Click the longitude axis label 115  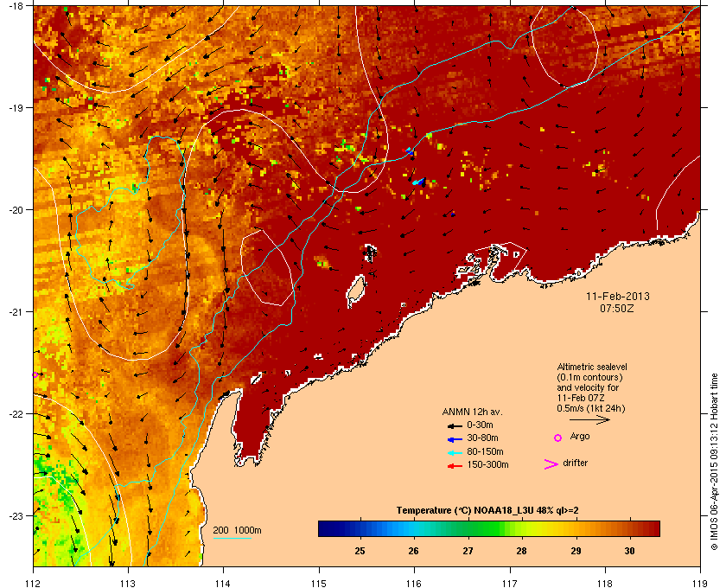tap(319, 584)
